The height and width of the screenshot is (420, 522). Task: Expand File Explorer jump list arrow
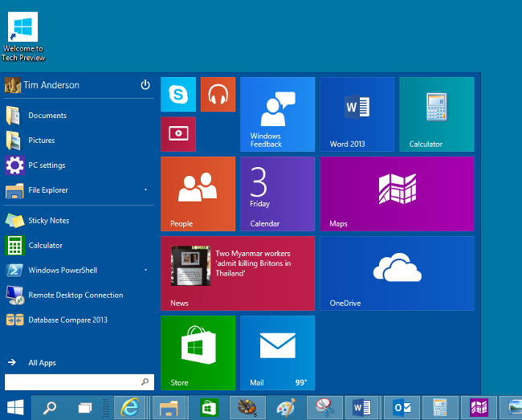click(145, 190)
